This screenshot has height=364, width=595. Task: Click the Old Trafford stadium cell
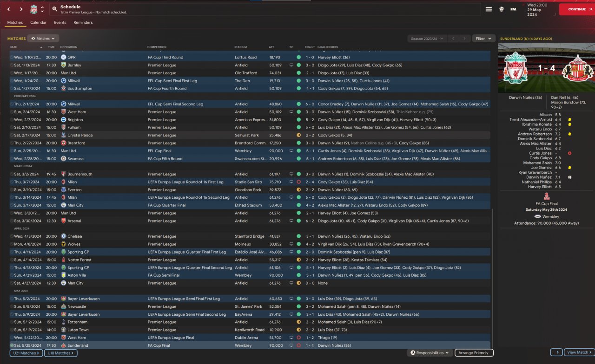point(245,73)
